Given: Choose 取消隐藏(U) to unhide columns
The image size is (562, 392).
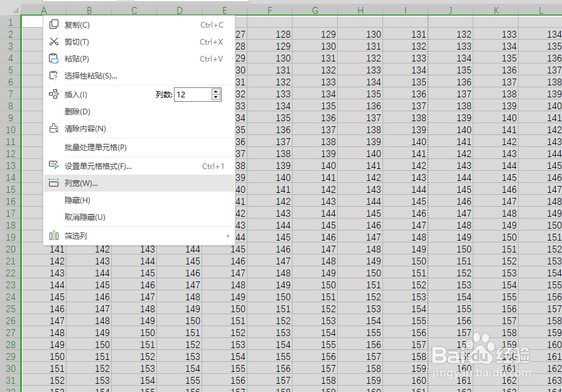Looking at the screenshot, I should point(139,217).
